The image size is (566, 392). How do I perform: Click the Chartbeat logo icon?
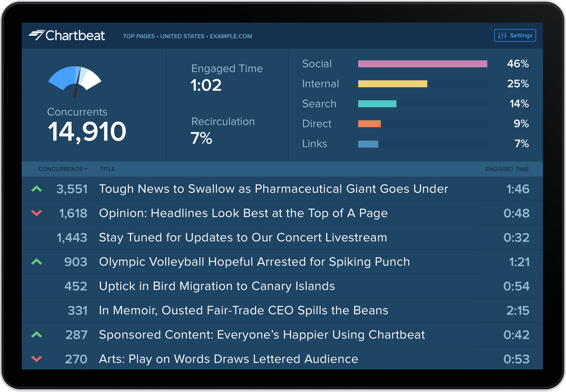pyautogui.click(x=36, y=35)
